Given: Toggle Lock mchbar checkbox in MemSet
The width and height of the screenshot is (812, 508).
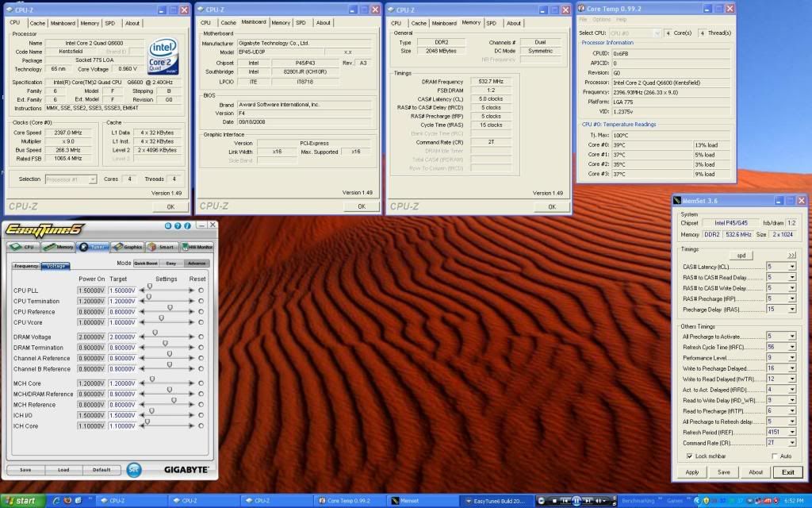Looking at the screenshot, I should pyautogui.click(x=689, y=456).
